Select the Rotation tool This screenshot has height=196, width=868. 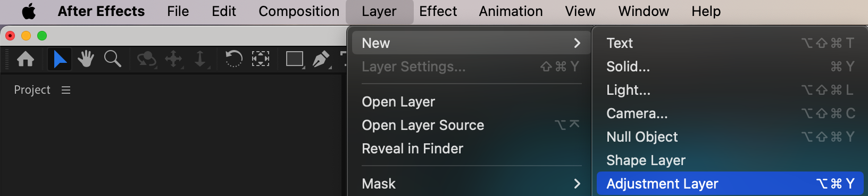233,59
